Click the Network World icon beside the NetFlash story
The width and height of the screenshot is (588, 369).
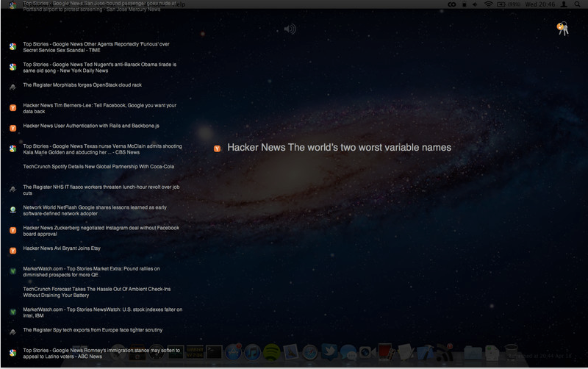12,210
